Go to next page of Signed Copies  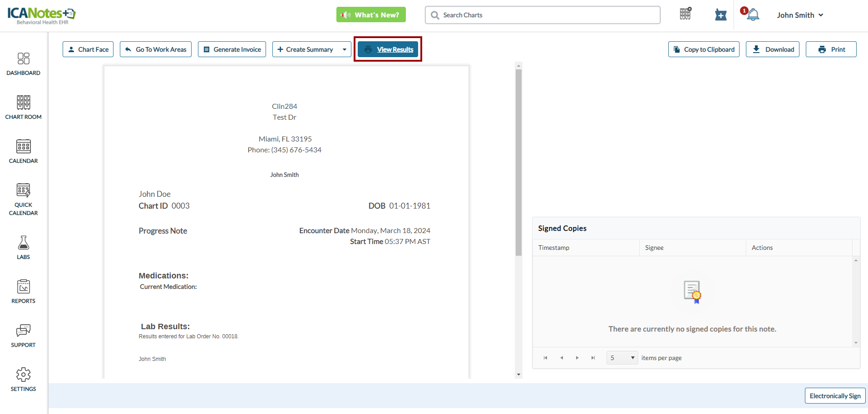tap(577, 358)
